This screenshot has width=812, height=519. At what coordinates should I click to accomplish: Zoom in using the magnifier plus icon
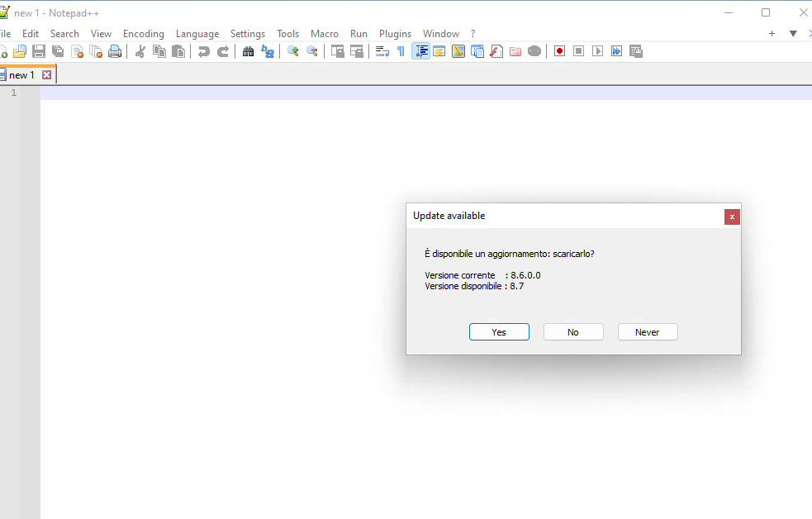tap(293, 51)
